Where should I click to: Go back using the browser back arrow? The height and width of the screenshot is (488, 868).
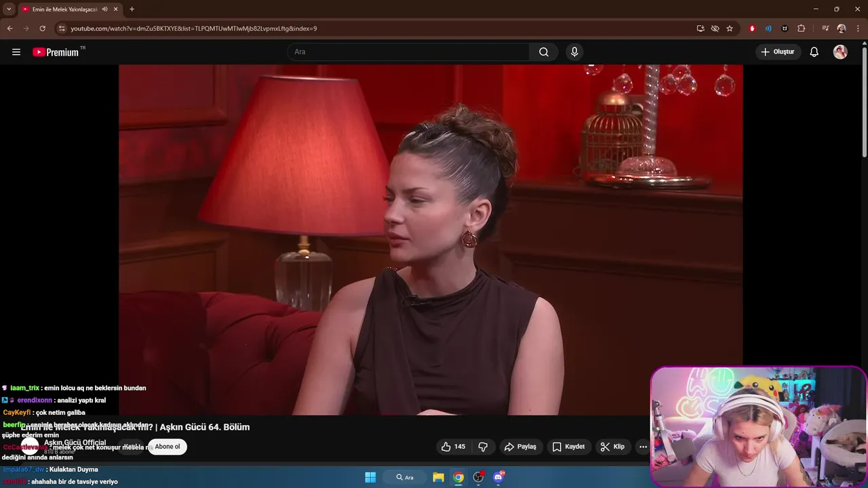pos(9,28)
